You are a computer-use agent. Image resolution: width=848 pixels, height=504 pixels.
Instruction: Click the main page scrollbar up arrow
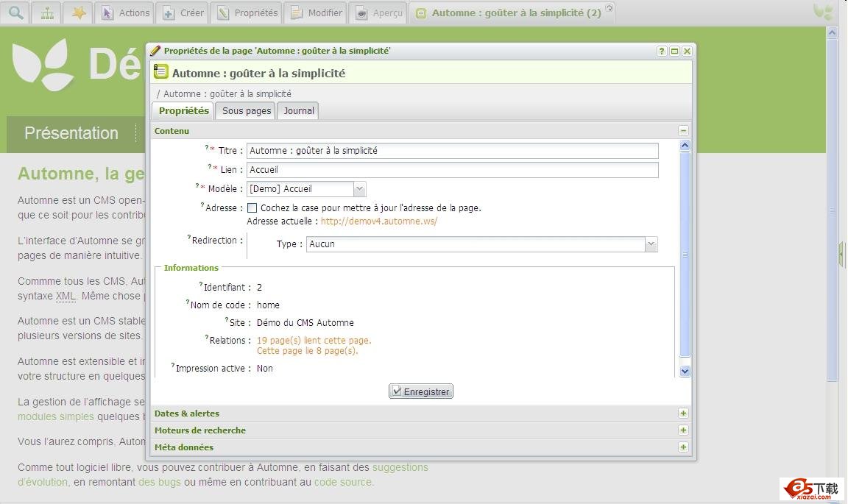833,32
